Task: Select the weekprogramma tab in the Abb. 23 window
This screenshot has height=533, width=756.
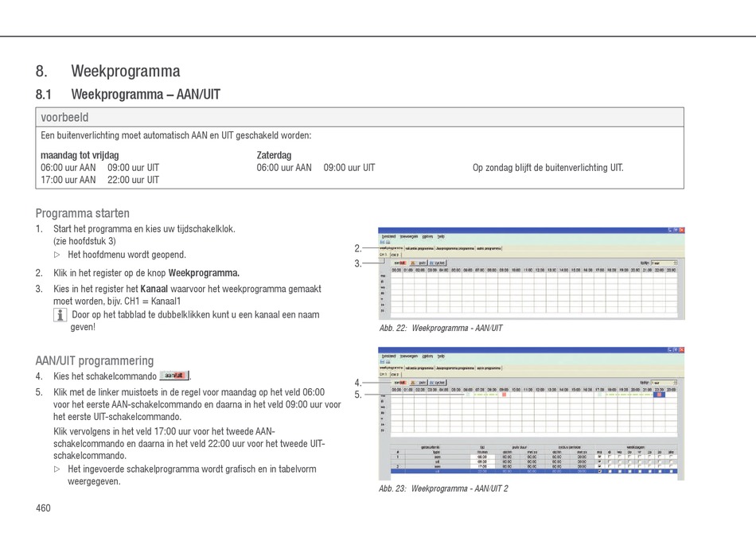Action: (392, 368)
